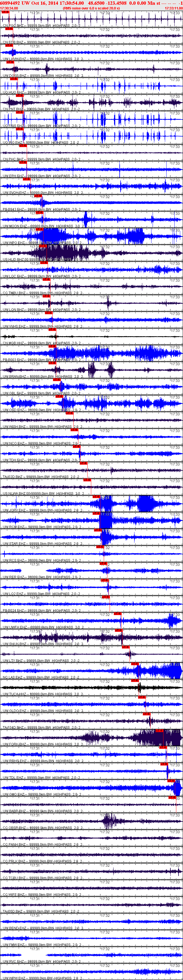Select the CC PRLK BHZ trace label

[x=42, y=862]
